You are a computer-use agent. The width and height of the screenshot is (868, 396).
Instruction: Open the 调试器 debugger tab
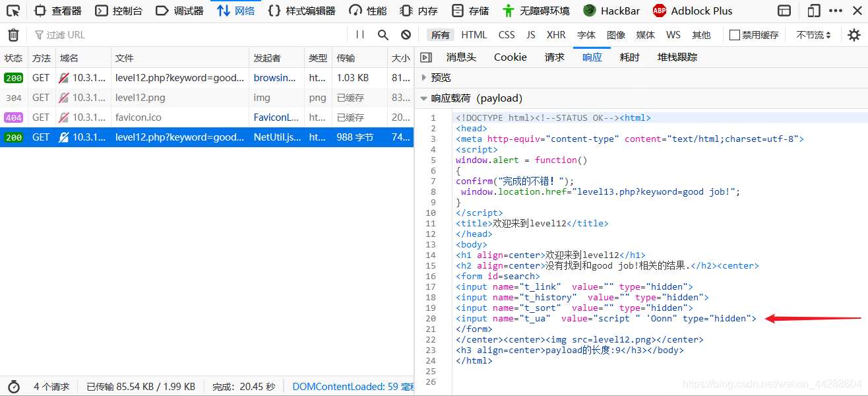180,11
